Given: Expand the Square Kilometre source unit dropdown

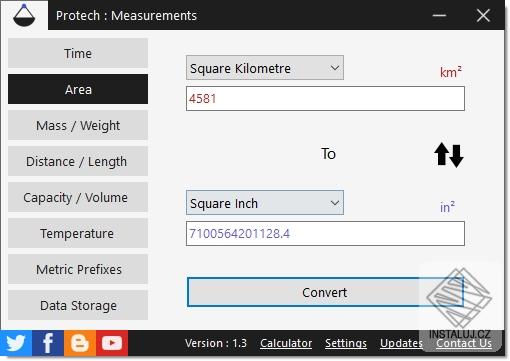Looking at the screenshot, I should coord(265,68).
